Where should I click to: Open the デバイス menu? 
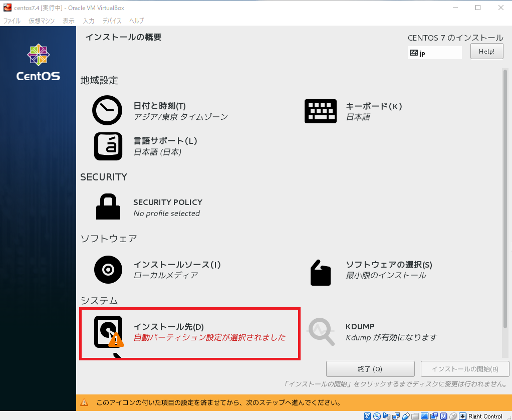click(112, 21)
